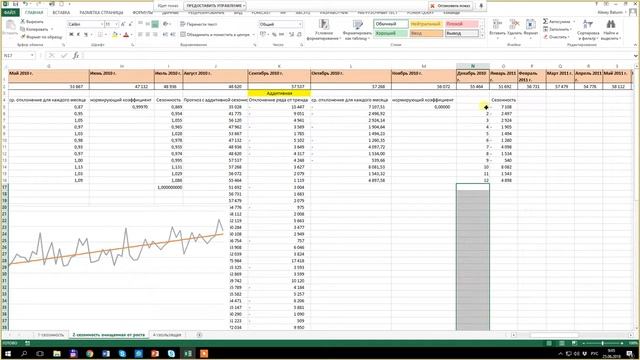Image resolution: width=640 pixels, height=360 pixels.
Task: Switch to the Главная ribbon tab
Action: coord(34,13)
